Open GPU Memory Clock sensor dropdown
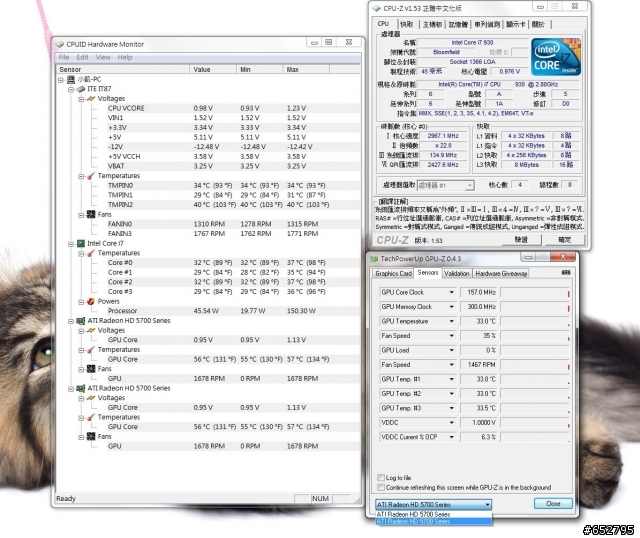The image size is (640, 538). [452, 307]
